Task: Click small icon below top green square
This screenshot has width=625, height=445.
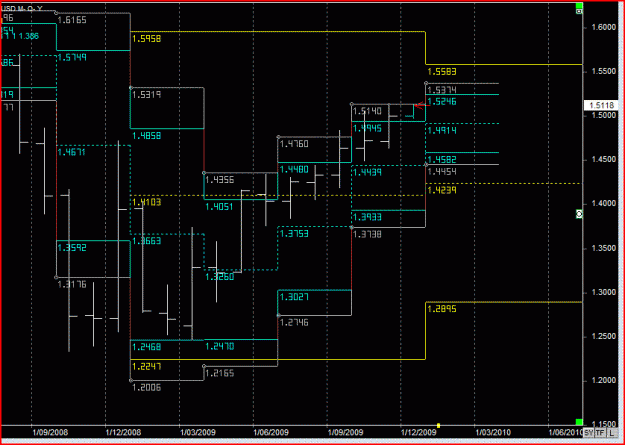Action: pyautogui.click(x=579, y=12)
